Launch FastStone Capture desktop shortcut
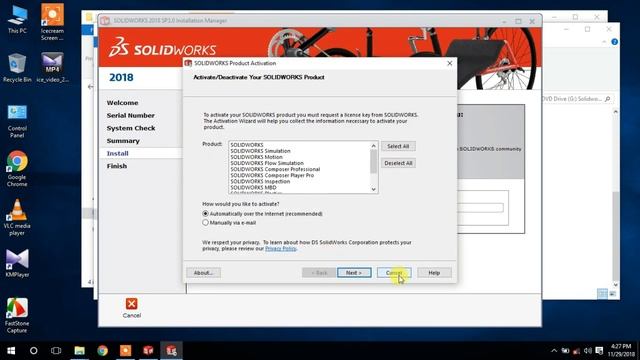The image size is (640, 360). click(x=17, y=316)
